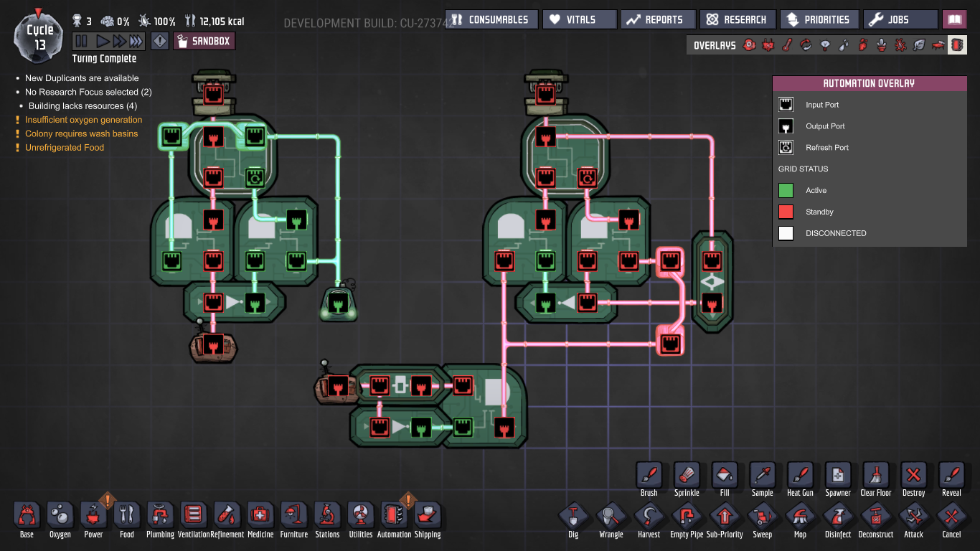The height and width of the screenshot is (551, 980).
Task: Click Colony requires wash basins alert
Action: click(x=81, y=133)
